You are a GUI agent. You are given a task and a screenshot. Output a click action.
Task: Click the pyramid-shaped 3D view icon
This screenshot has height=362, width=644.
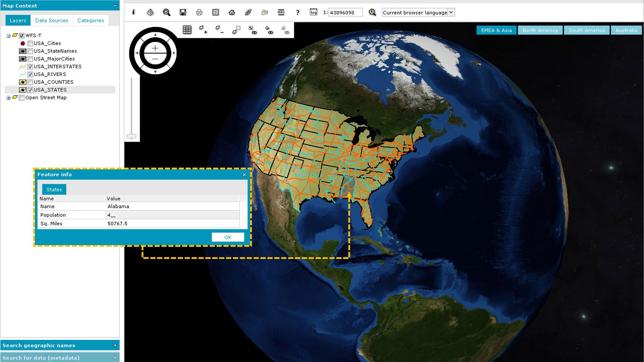[150, 12]
